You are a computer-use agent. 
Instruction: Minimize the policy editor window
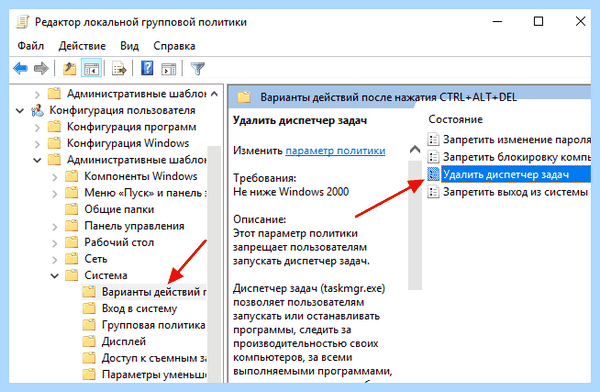(497, 21)
